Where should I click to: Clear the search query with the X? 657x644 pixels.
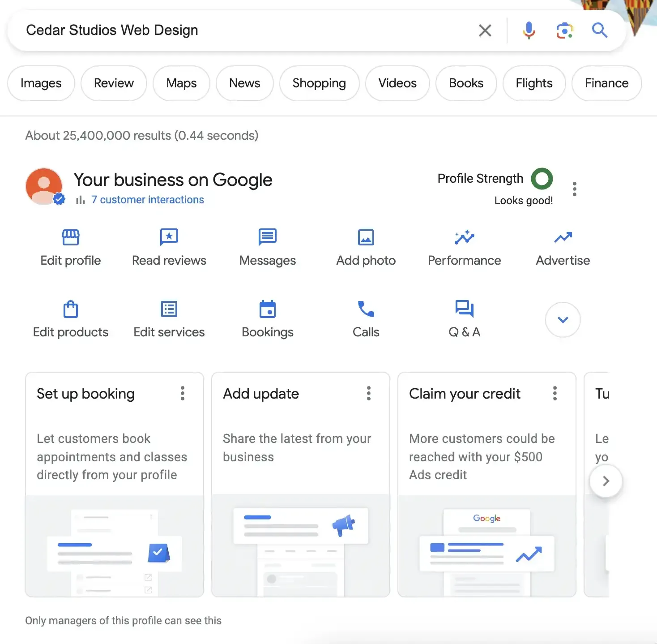485,30
